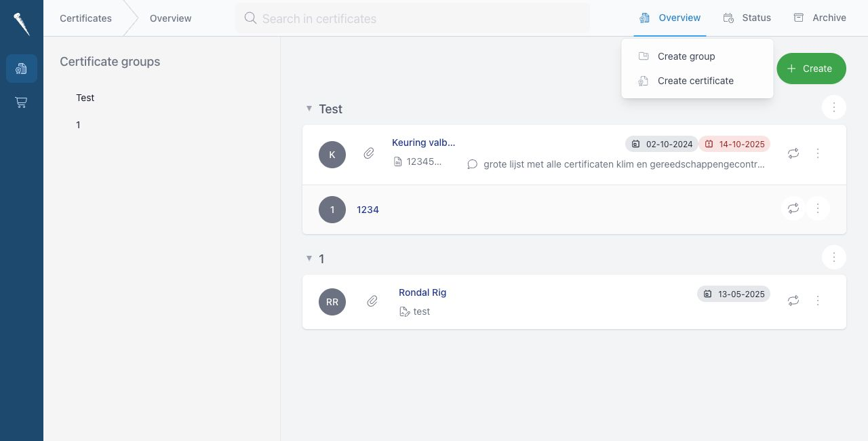Open the three-dot menu of Rondal Rig row
The image size is (868, 441).
pos(818,300)
